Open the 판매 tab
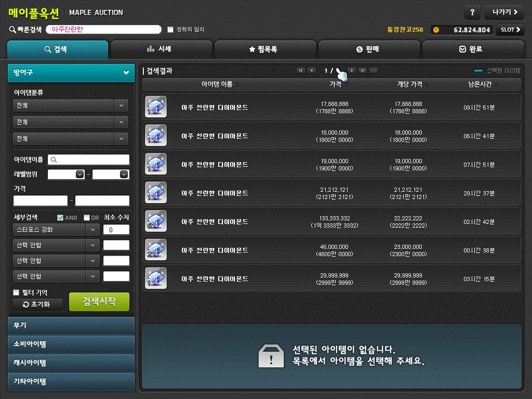This screenshot has height=399, width=532. [x=369, y=49]
